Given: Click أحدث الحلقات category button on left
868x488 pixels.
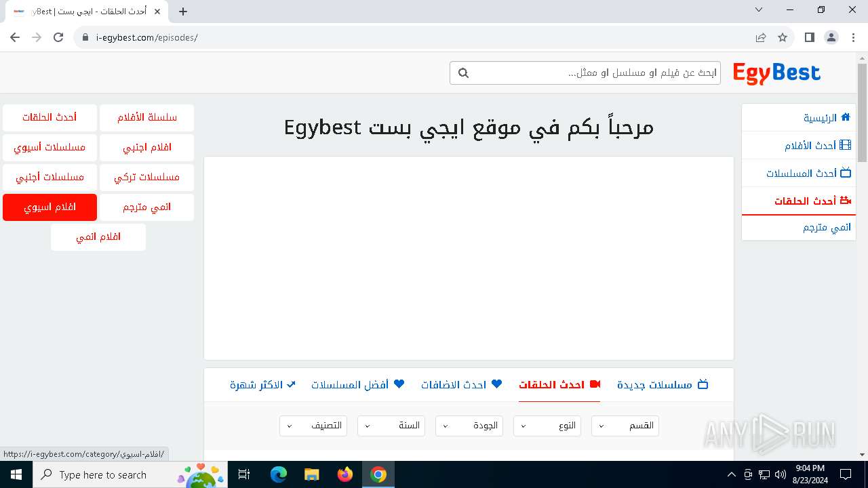Looking at the screenshot, I should click(50, 118).
